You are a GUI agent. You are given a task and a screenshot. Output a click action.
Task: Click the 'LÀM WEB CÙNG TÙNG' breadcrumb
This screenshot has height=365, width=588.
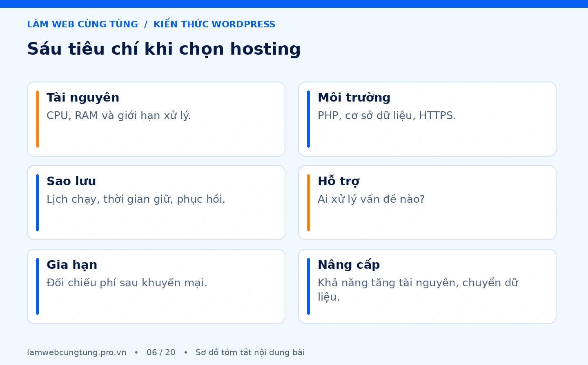coord(82,24)
